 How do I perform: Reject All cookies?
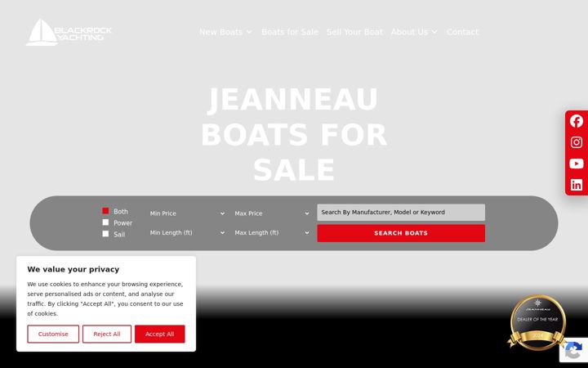point(107,334)
